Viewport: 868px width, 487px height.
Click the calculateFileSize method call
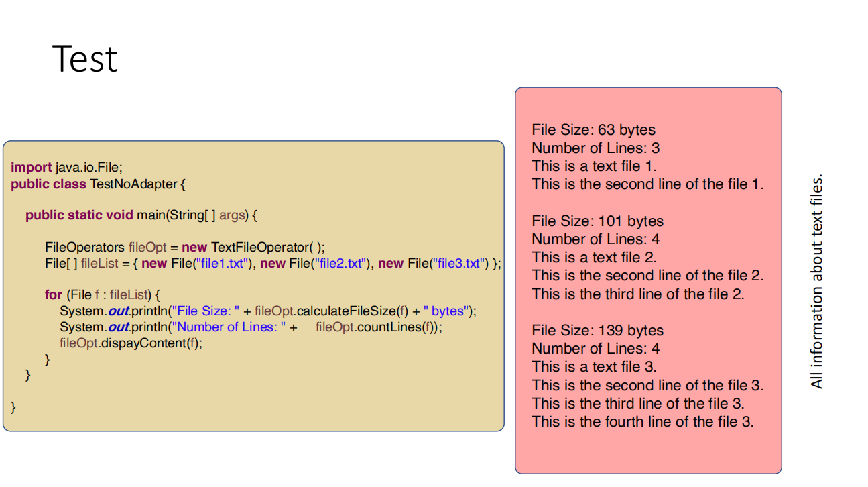(353, 311)
